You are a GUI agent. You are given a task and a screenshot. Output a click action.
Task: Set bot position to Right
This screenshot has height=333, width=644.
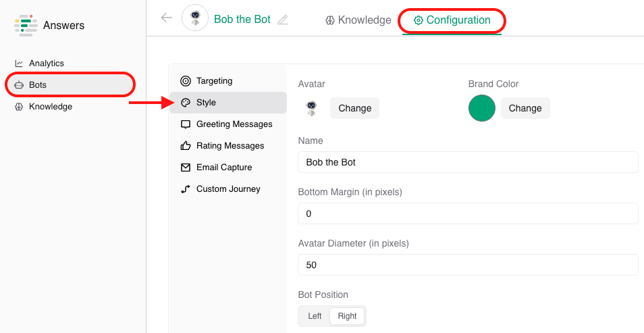coord(347,316)
